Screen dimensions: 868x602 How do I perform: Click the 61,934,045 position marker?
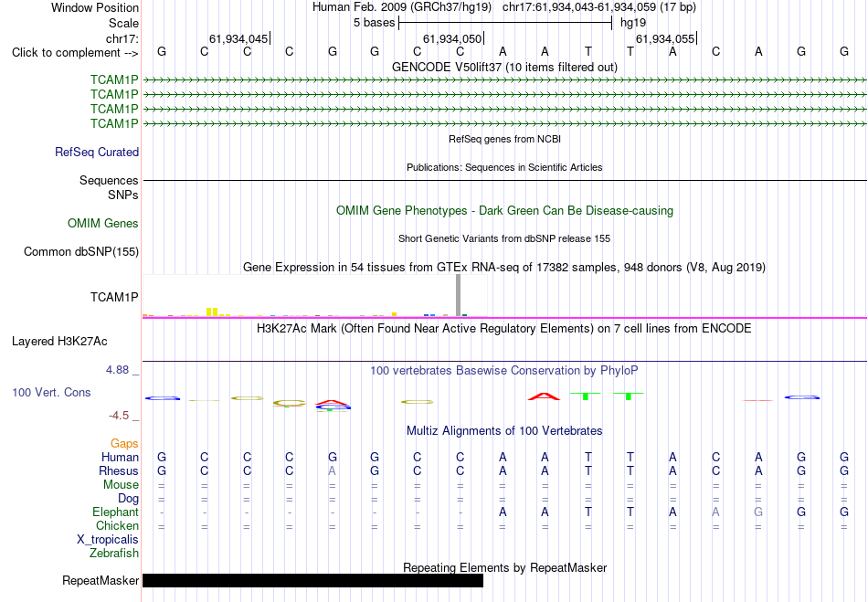238,38
